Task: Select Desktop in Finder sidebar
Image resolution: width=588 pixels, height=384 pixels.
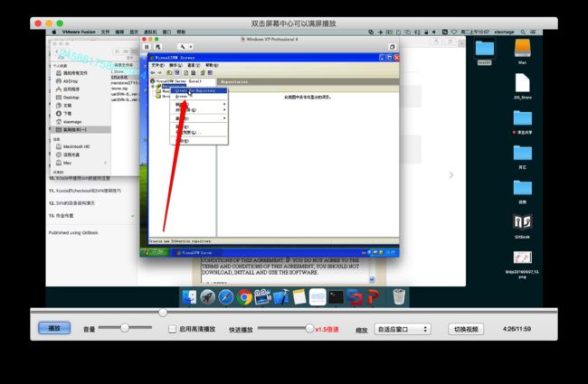Action: coord(71,97)
